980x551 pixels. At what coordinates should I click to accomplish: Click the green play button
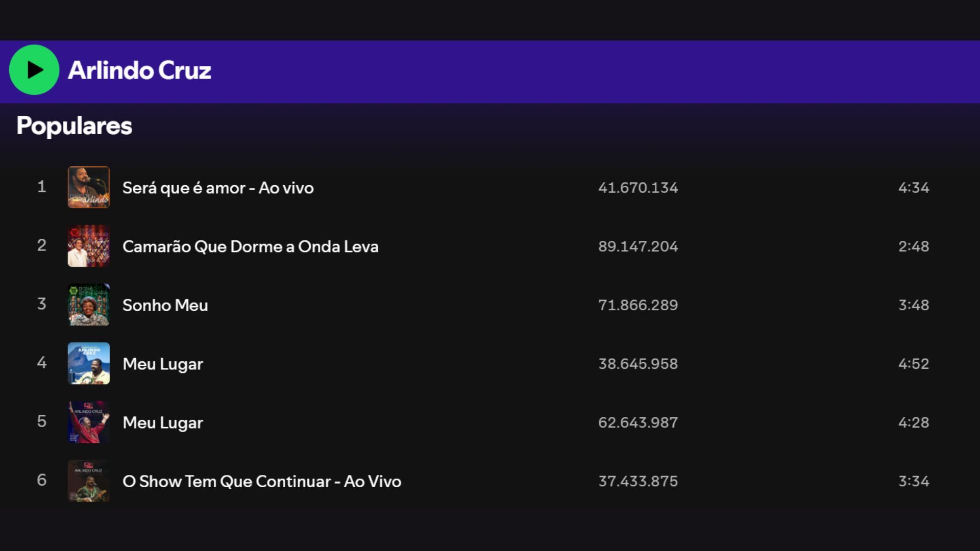pyautogui.click(x=34, y=70)
